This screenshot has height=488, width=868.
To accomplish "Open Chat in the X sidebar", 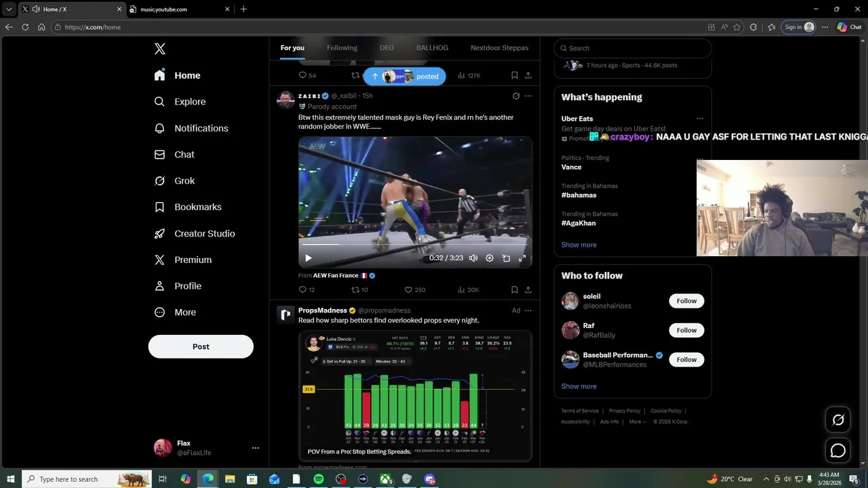I will coord(174,155).
